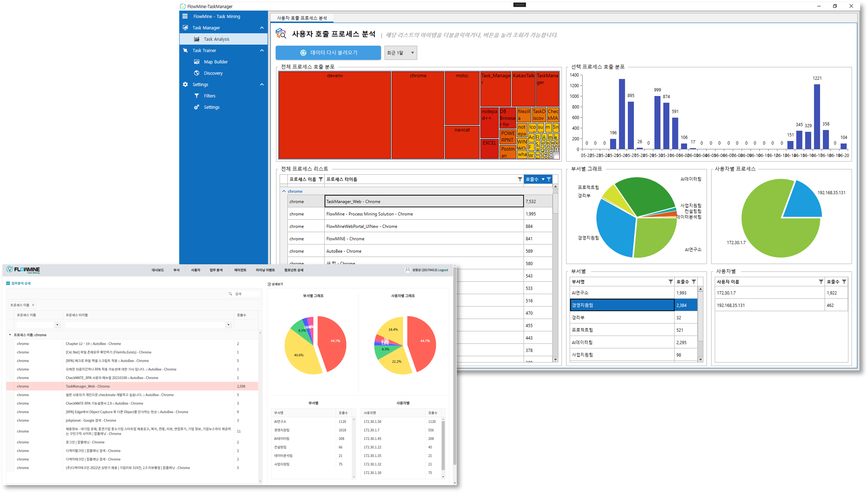Click the Task Trainer icon
The height and width of the screenshot is (493, 868).
pos(185,50)
